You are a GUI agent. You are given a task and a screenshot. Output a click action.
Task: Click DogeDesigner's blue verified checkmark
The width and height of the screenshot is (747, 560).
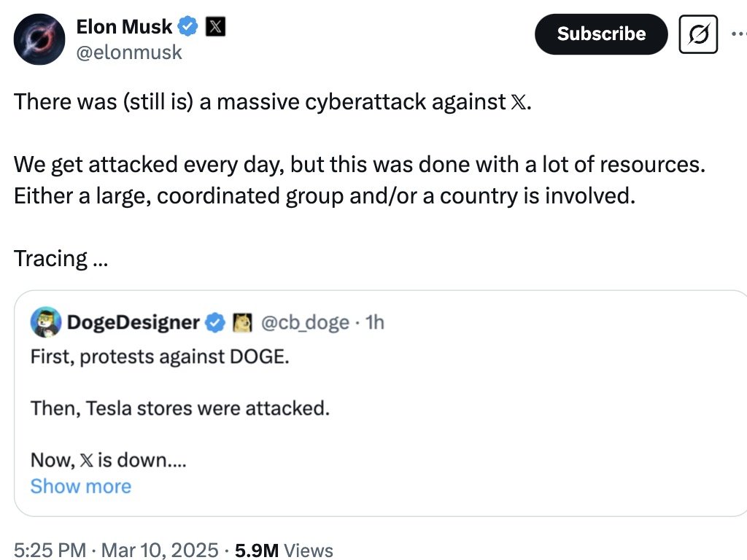(215, 322)
